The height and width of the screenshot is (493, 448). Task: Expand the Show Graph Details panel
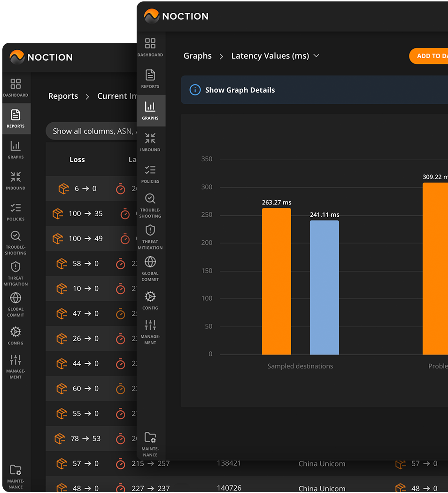click(x=240, y=90)
